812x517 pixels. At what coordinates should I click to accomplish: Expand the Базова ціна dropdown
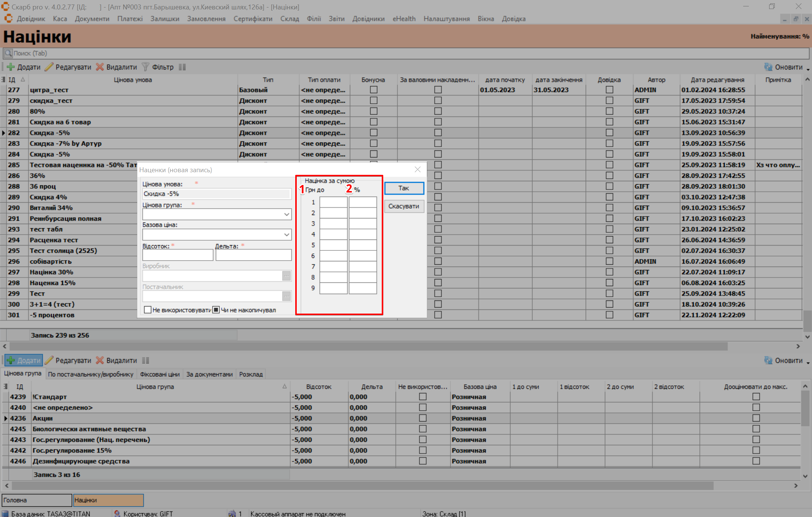(x=287, y=235)
